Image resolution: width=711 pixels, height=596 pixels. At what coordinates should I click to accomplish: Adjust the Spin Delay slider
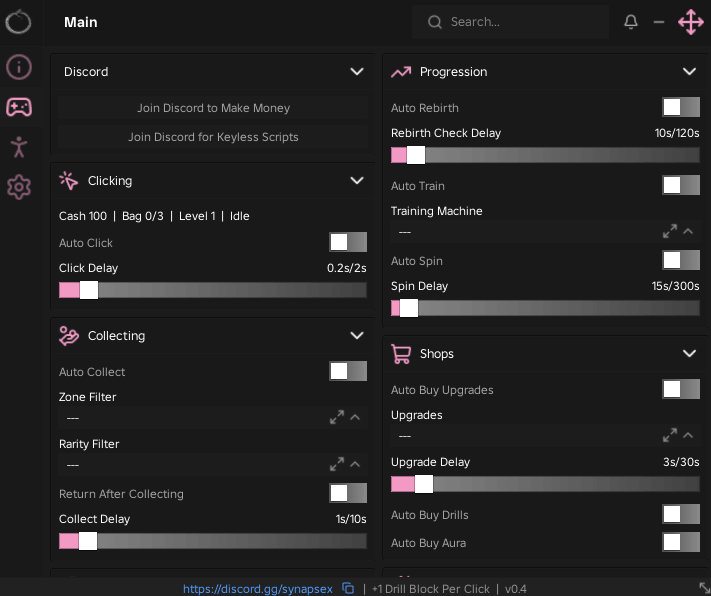pos(545,308)
